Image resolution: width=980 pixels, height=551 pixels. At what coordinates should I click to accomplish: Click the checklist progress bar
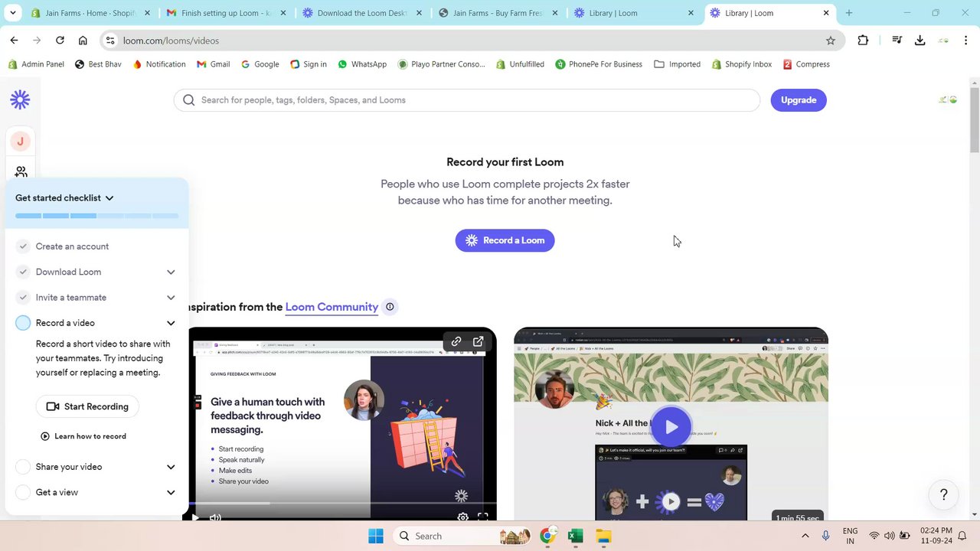click(96, 216)
